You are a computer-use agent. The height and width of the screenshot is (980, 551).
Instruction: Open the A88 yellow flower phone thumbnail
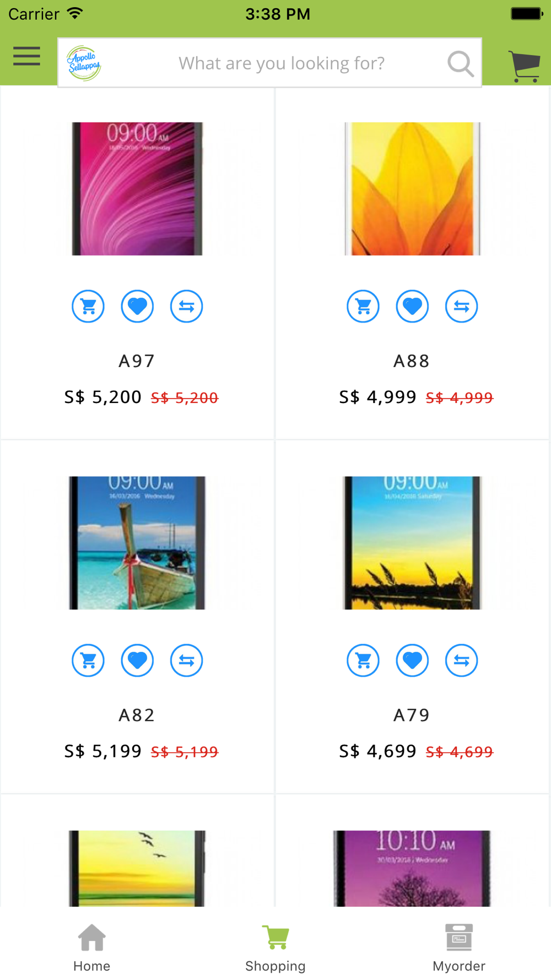(412, 189)
